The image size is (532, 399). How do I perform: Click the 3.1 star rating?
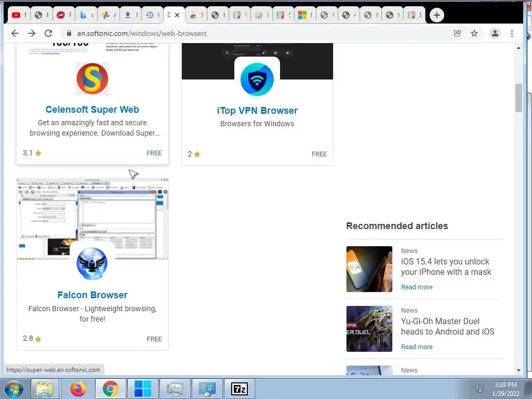click(x=32, y=153)
